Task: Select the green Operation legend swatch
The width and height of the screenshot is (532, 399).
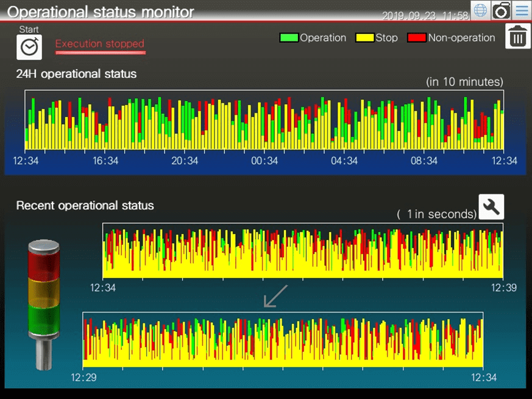Action: (x=289, y=38)
